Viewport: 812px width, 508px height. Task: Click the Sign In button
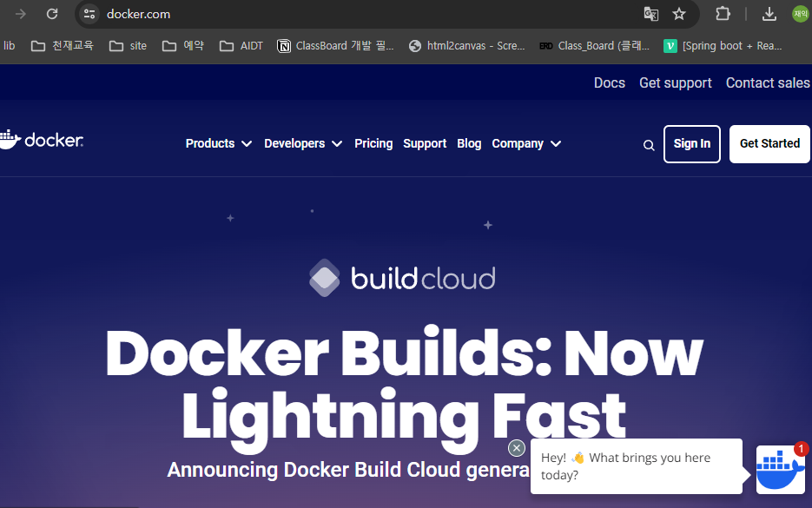click(x=692, y=144)
